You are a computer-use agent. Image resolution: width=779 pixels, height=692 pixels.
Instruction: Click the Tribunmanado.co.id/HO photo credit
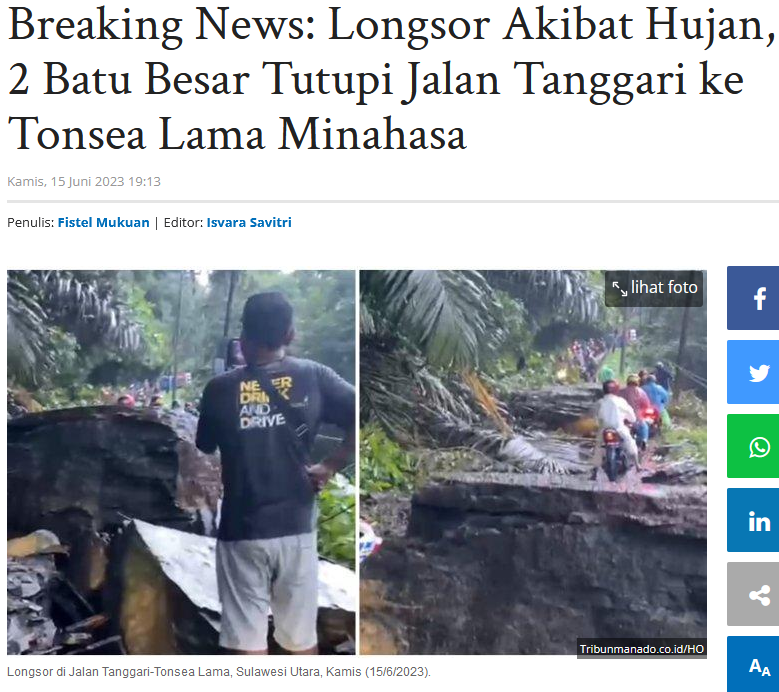[x=641, y=649]
